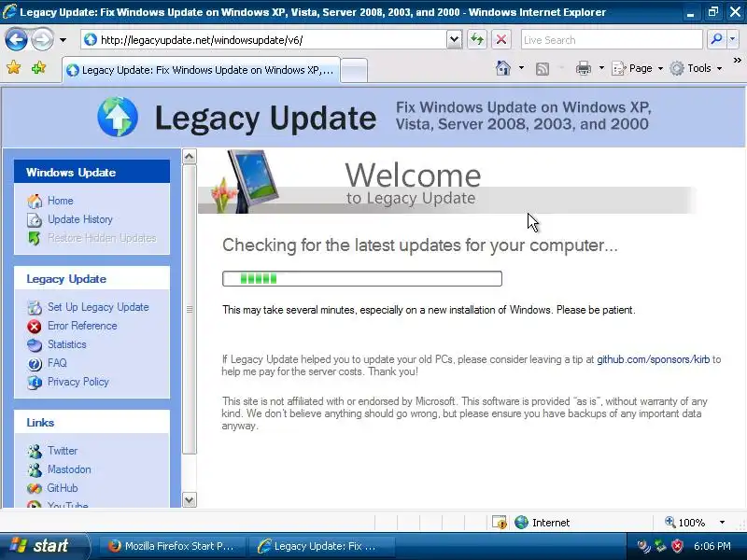747x560 pixels.
Task: Expand the address bar history dropdown
Action: (x=455, y=39)
